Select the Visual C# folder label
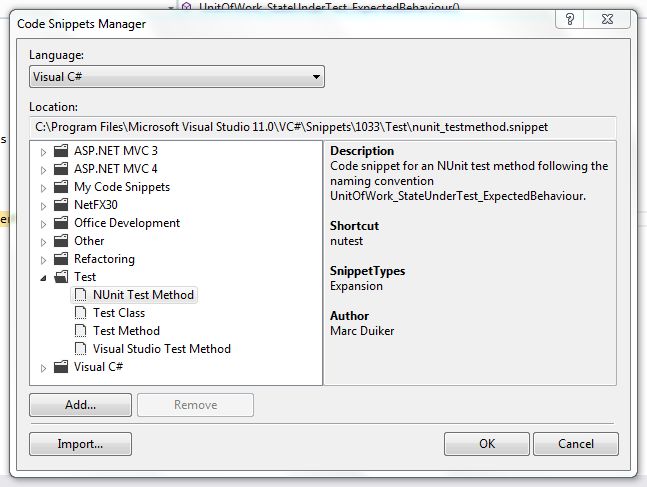The height and width of the screenshot is (487, 647). [98, 366]
